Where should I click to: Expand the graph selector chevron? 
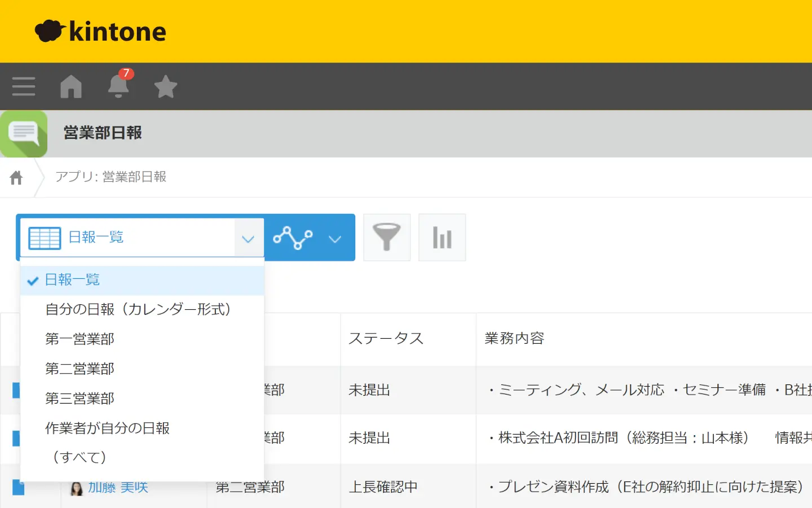point(335,239)
